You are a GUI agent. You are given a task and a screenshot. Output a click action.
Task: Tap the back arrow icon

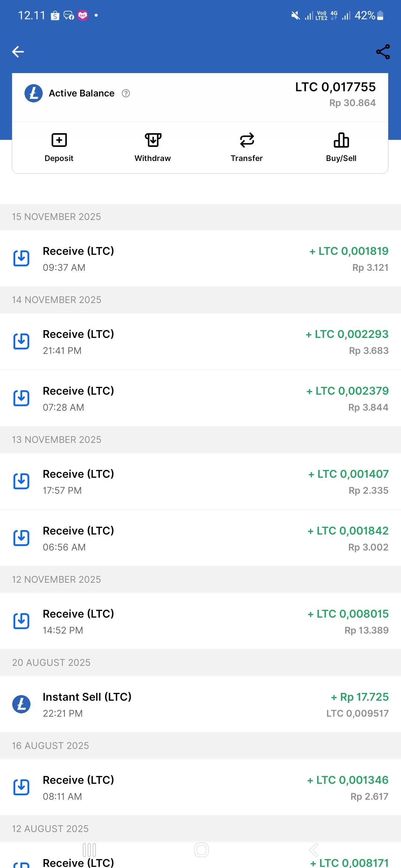coord(18,52)
